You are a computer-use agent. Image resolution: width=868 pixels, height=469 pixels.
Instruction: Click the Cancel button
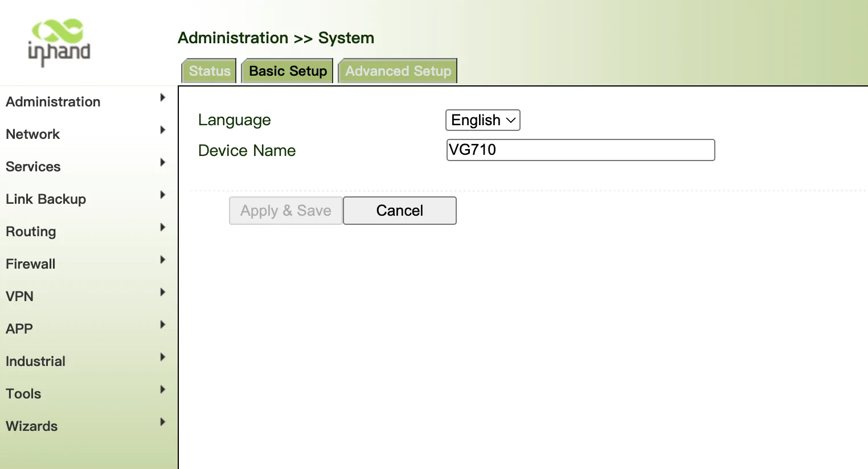click(400, 211)
